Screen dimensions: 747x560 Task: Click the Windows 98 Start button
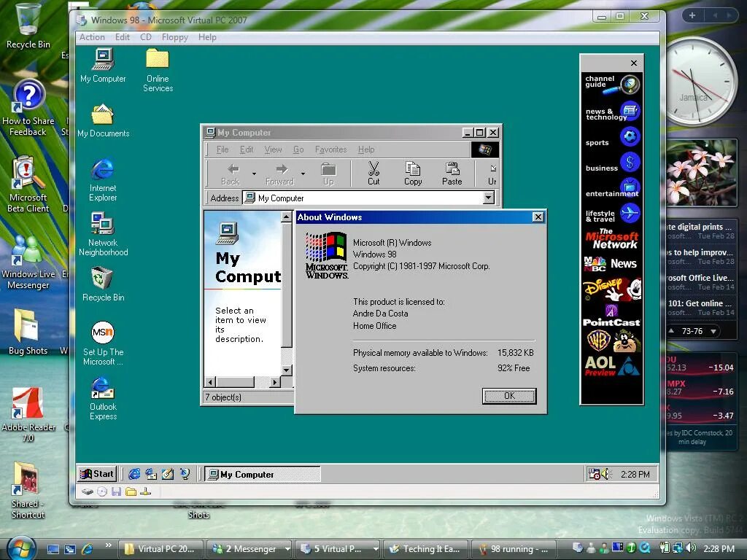[x=97, y=474]
